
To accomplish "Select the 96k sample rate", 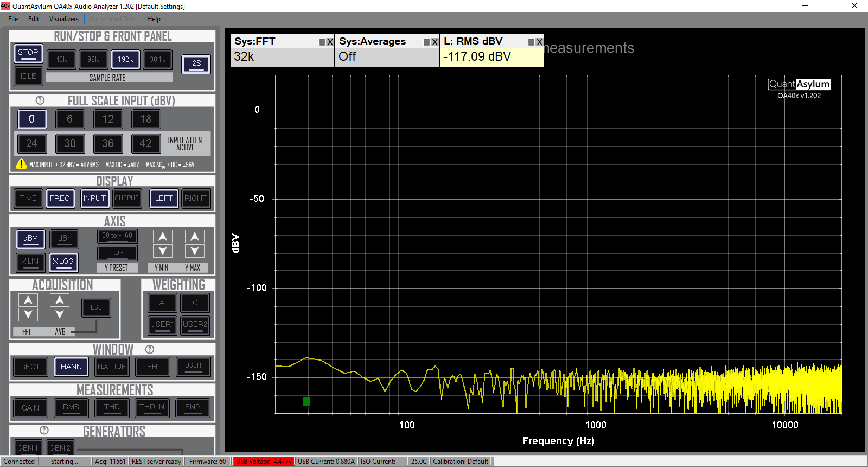I will tap(93, 60).
